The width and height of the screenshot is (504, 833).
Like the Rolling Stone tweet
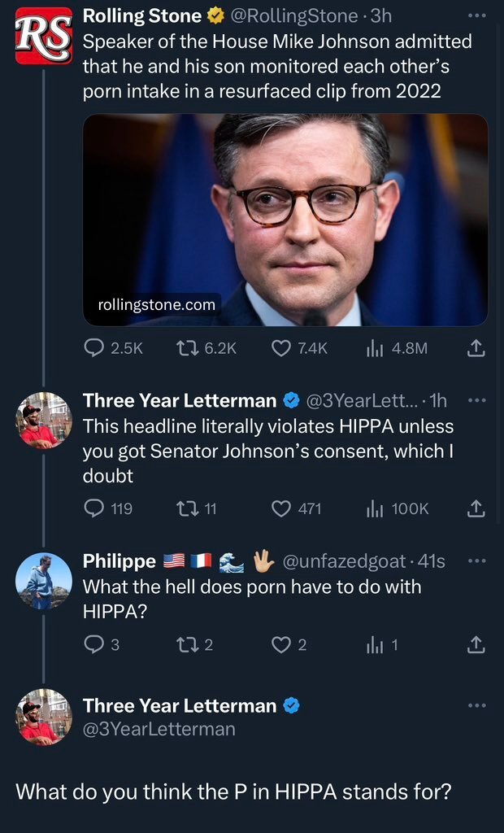click(x=280, y=348)
